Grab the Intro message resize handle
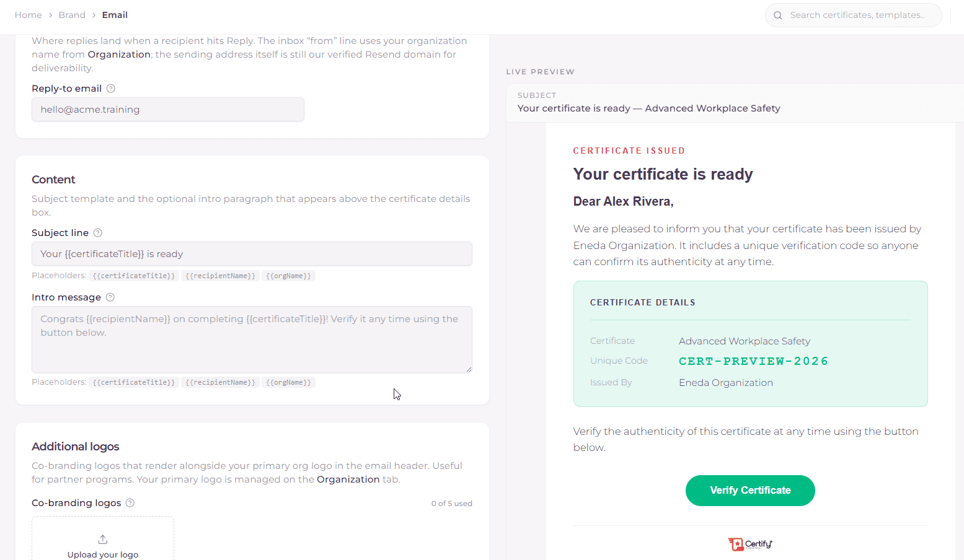Viewport: 964px width, 560px height. [x=469, y=369]
